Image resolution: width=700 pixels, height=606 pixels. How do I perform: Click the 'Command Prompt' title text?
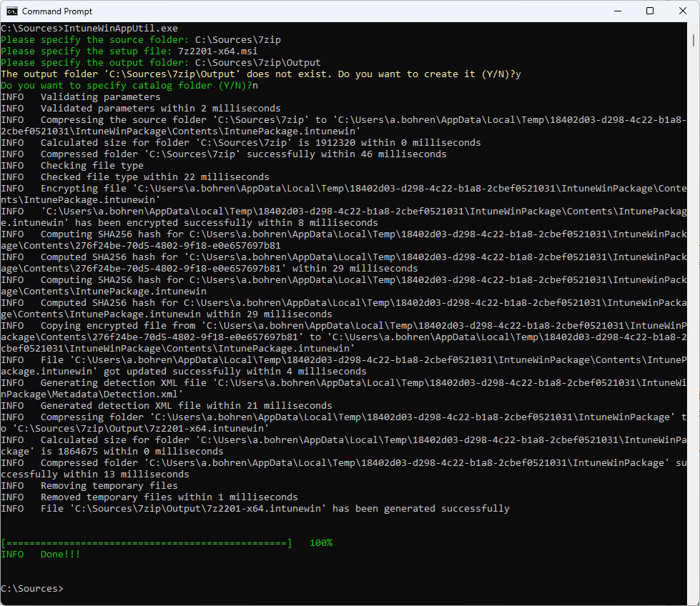(x=57, y=11)
